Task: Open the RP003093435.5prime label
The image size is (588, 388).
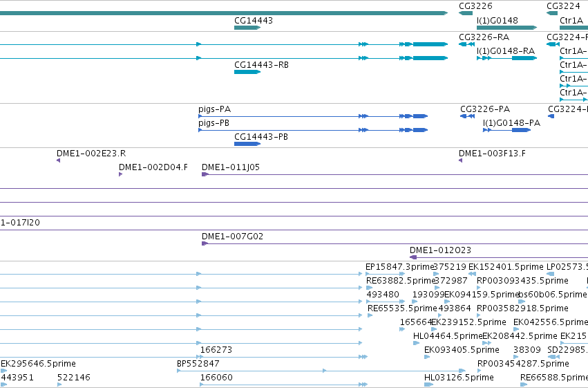Action: (x=522, y=281)
